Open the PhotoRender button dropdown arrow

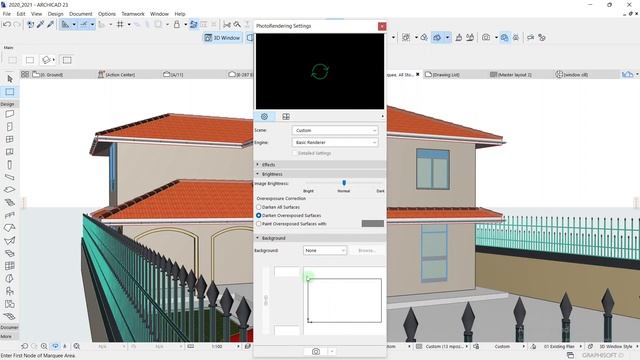click(332, 351)
